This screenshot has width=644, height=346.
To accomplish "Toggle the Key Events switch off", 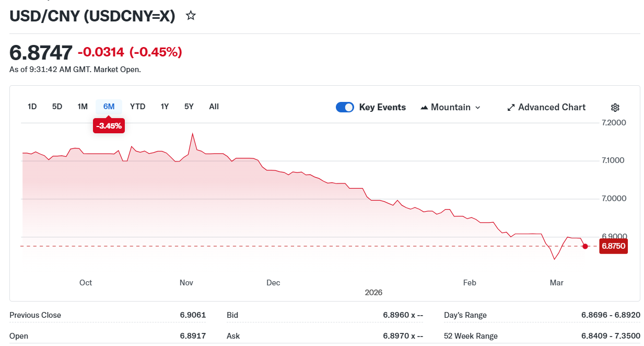I will (x=345, y=107).
